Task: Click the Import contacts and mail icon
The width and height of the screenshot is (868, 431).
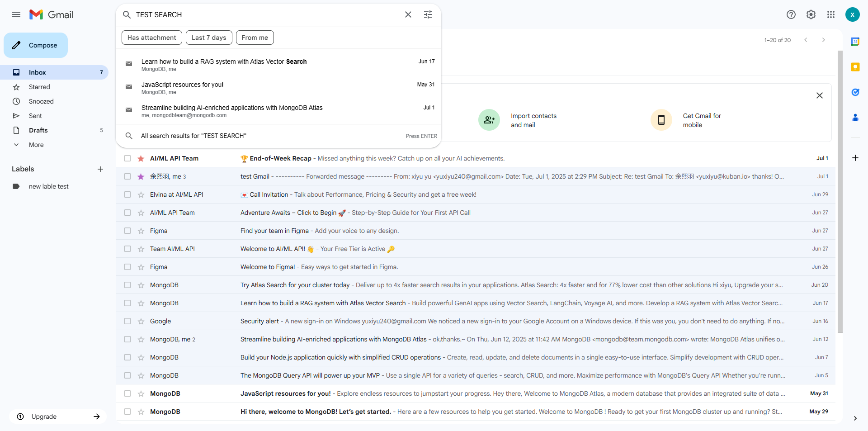Action: 489,120
